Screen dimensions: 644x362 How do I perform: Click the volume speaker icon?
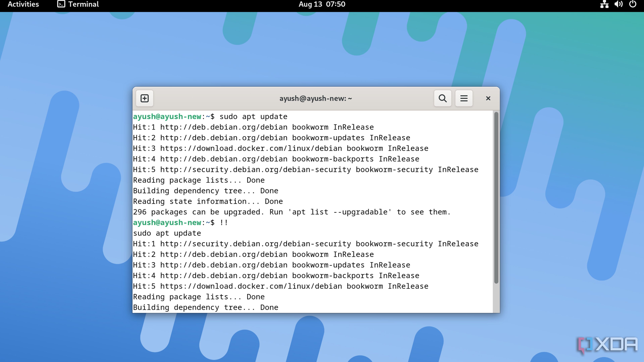point(619,4)
